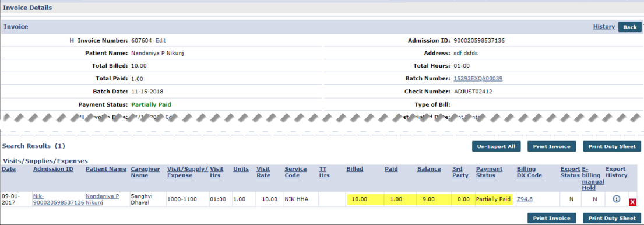Viewport: 644px width, 225px height.
Task: Edit the invoice number 607604
Action: 161,41
